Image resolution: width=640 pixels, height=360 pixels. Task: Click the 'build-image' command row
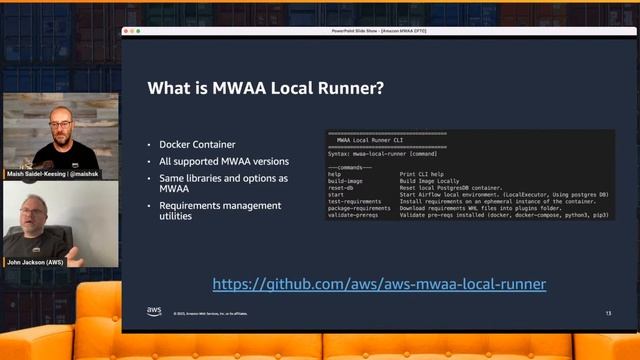(x=393, y=181)
